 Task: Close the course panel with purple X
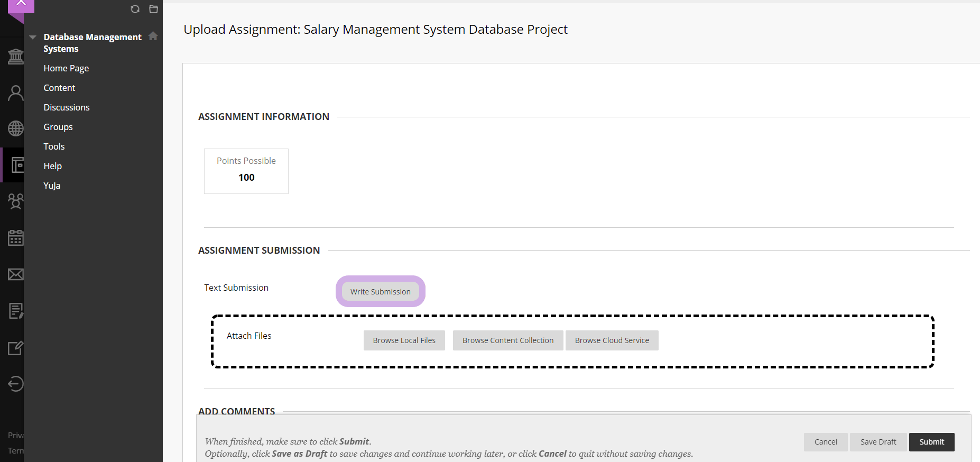21,4
